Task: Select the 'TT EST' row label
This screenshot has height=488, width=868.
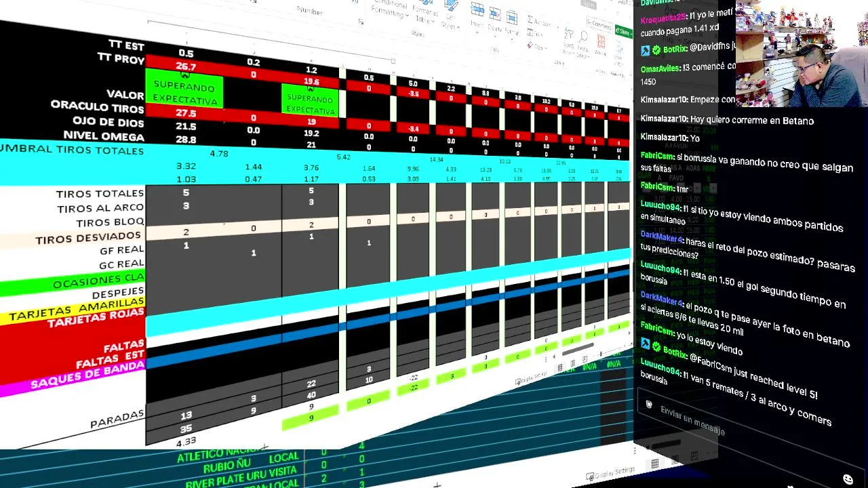Action: tap(126, 45)
